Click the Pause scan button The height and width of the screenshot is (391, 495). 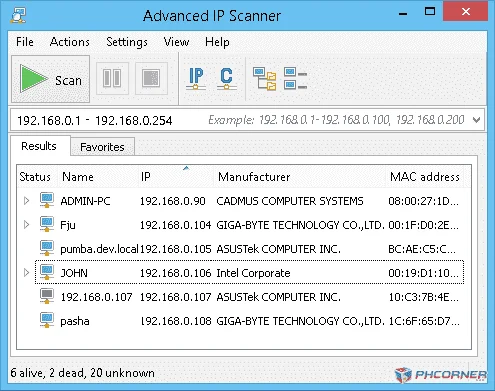click(112, 79)
